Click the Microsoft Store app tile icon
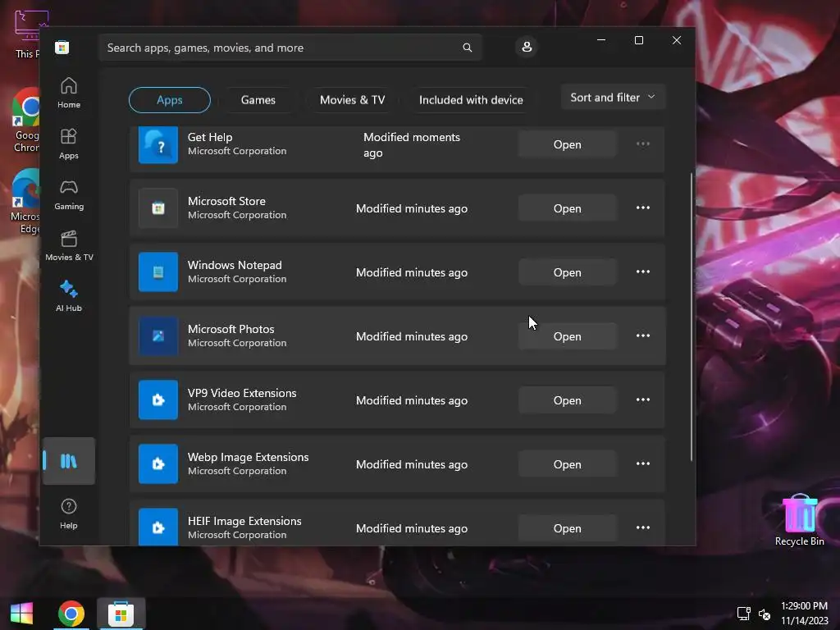Image resolution: width=840 pixels, height=630 pixels. pyautogui.click(x=158, y=208)
